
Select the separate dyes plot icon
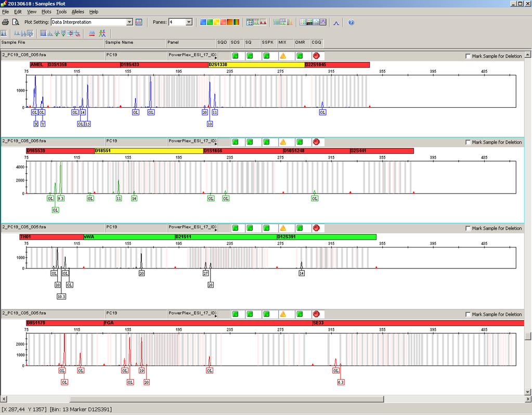pos(283,22)
